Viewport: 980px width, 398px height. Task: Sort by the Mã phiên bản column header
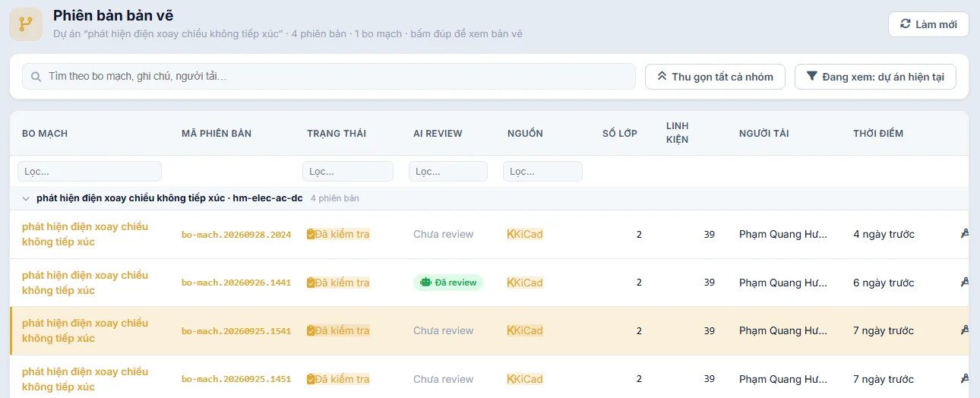pos(217,134)
